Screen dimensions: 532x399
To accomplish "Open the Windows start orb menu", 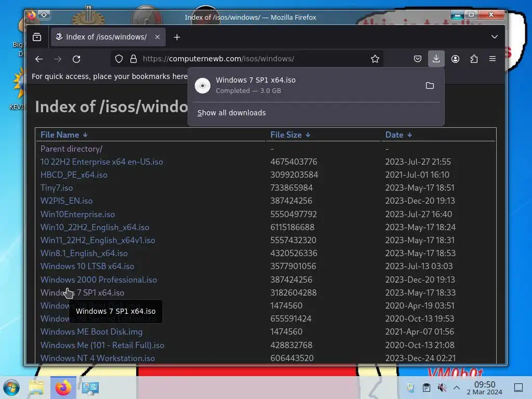I will 11,388.
